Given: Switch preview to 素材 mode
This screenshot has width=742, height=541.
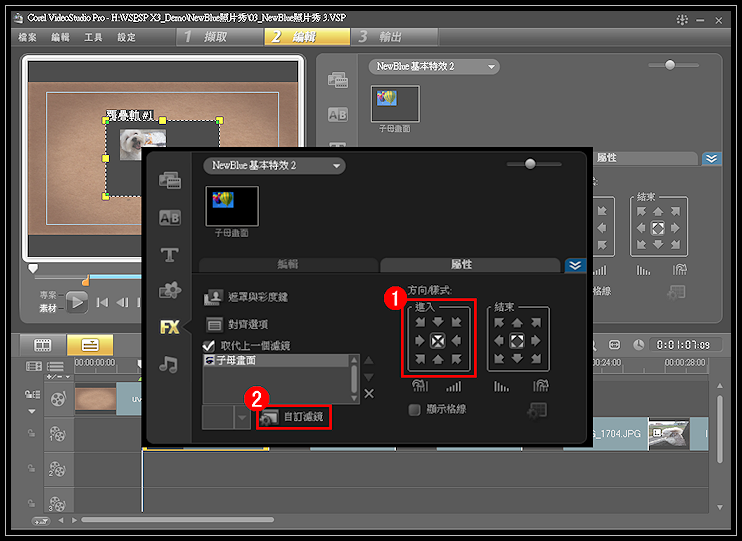Looking at the screenshot, I should tap(48, 308).
